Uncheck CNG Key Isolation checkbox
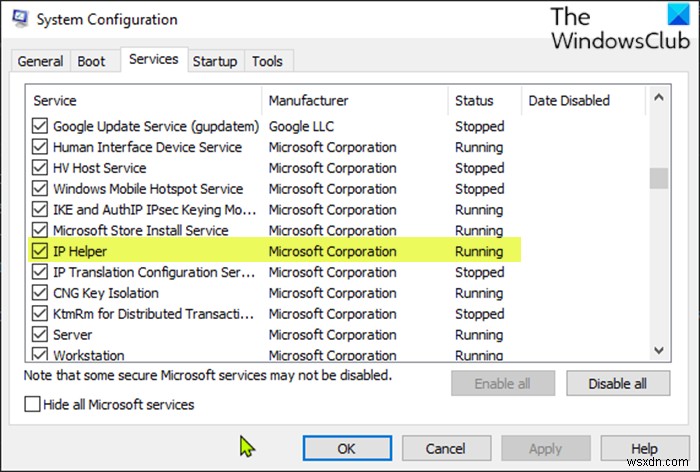 40,293
